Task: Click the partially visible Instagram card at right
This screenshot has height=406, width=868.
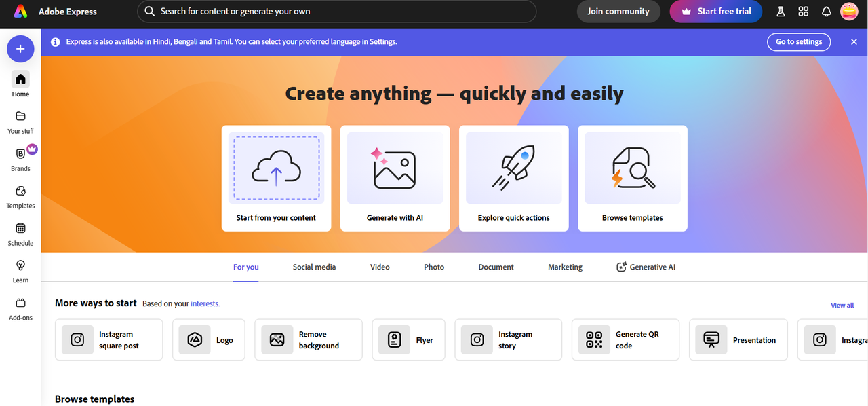Action: click(833, 339)
